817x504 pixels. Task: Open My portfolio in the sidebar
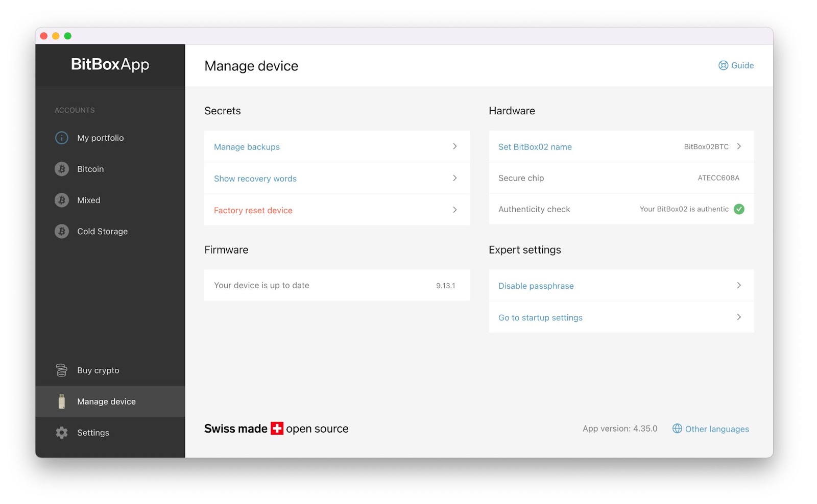(101, 138)
